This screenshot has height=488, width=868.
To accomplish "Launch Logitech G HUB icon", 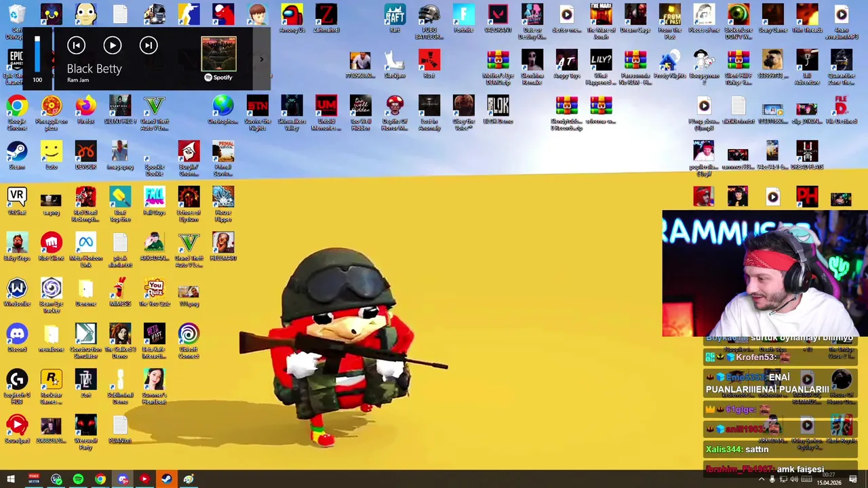I will (x=17, y=387).
